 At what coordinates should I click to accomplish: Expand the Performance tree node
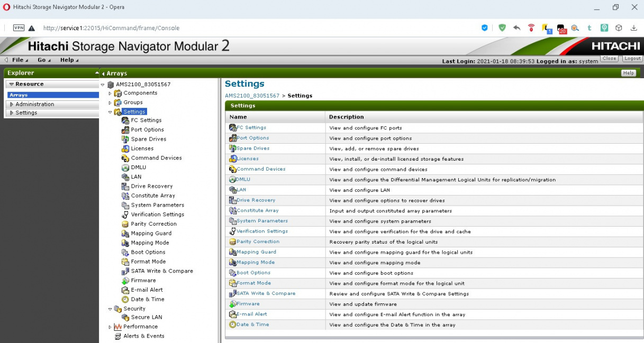(x=110, y=327)
